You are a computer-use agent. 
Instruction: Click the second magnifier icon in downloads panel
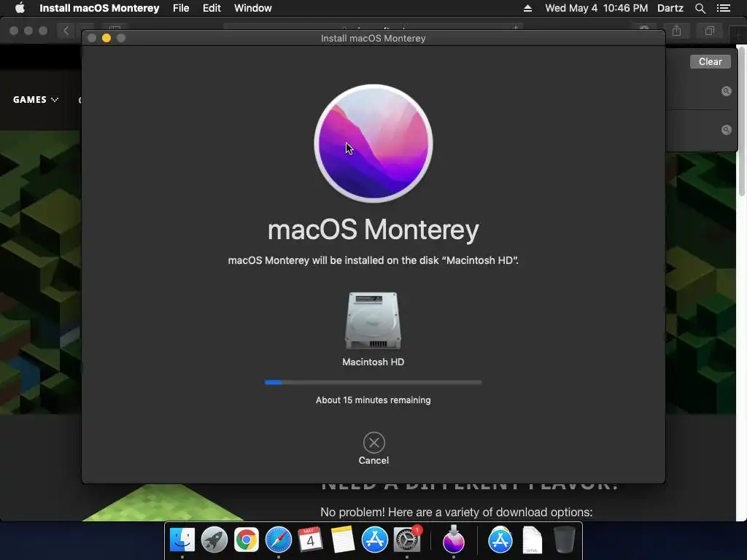(x=726, y=130)
